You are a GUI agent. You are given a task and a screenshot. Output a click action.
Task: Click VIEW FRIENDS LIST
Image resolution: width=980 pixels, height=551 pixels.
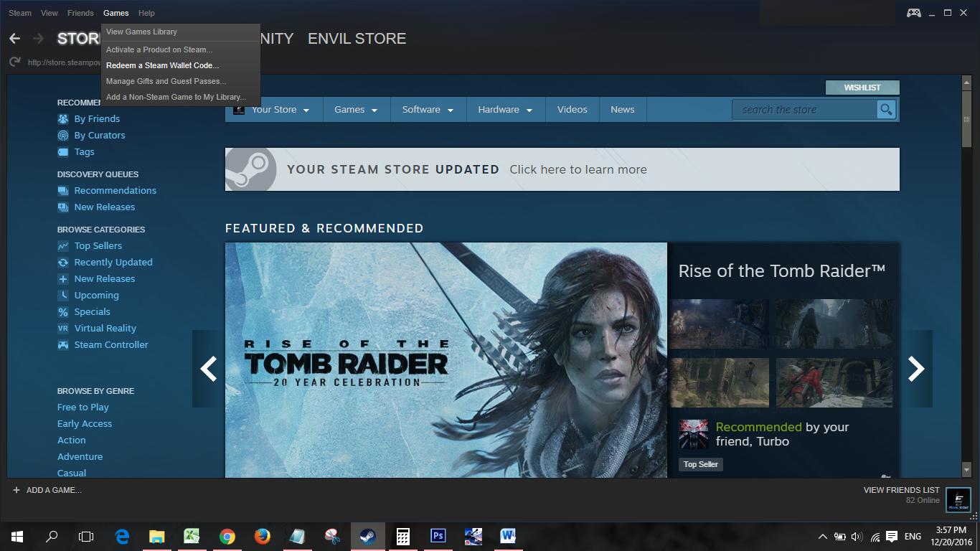click(901, 490)
